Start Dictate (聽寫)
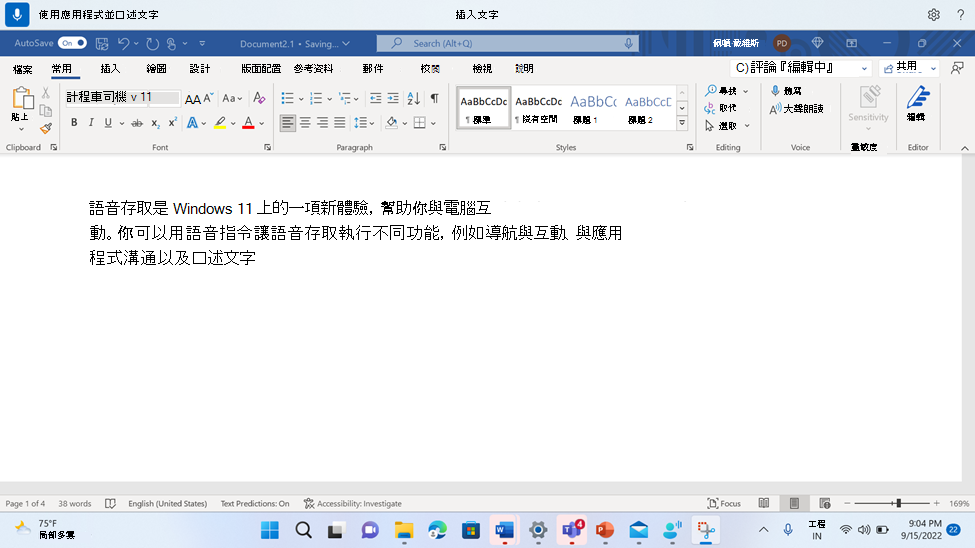The height and width of the screenshot is (548, 975). point(787,91)
